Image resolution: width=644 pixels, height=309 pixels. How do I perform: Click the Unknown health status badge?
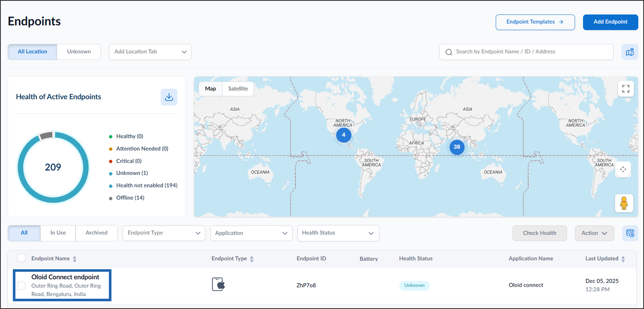point(414,285)
